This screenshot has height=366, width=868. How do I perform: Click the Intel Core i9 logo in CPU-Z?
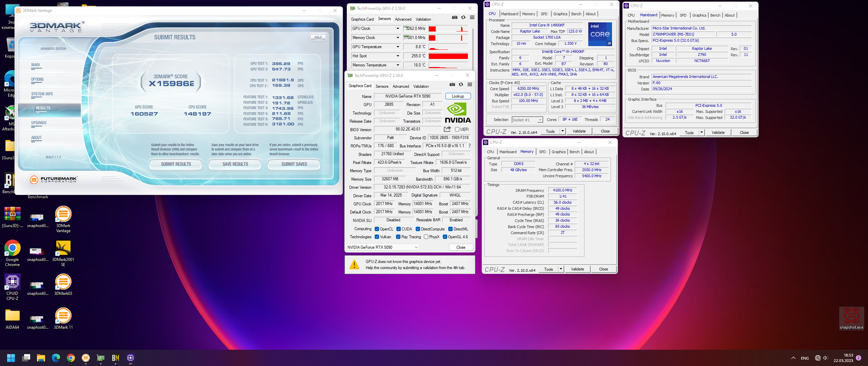[x=600, y=34]
